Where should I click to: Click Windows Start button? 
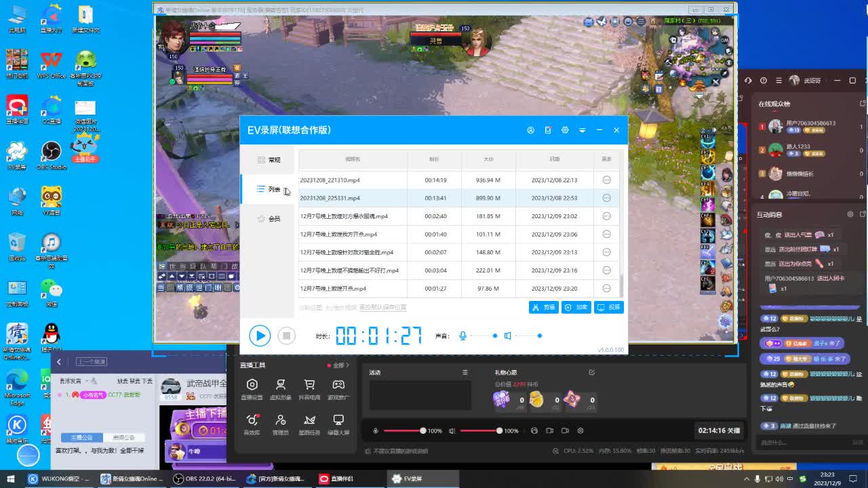[x=11, y=479]
